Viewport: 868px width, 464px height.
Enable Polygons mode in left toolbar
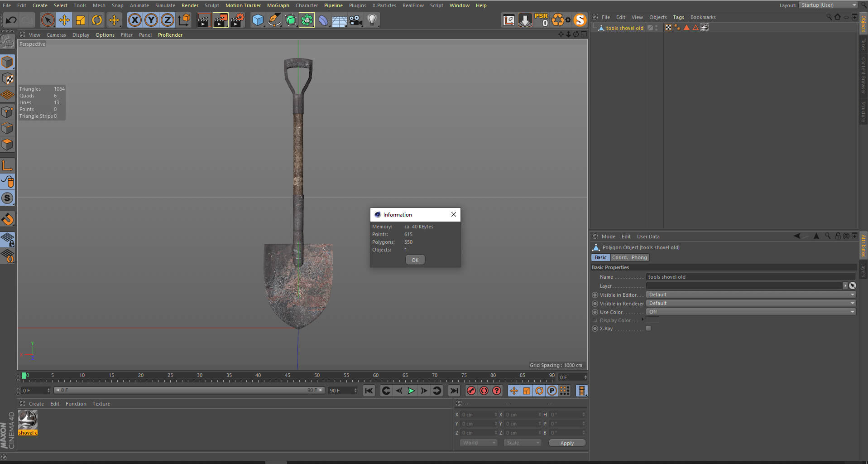pos(8,145)
